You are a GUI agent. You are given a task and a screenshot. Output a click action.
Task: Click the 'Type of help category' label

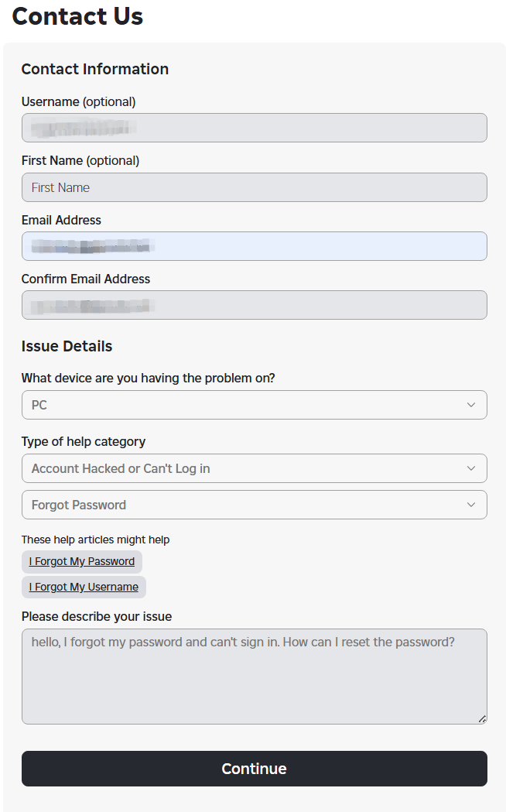(84, 441)
